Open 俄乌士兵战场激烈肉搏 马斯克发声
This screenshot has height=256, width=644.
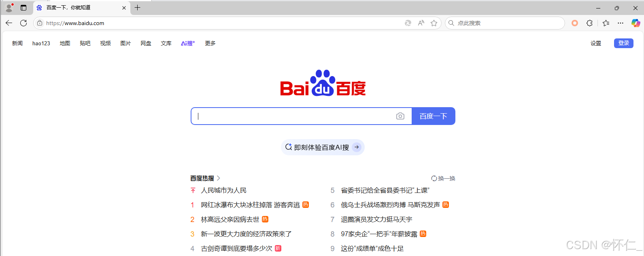pyautogui.click(x=390, y=205)
